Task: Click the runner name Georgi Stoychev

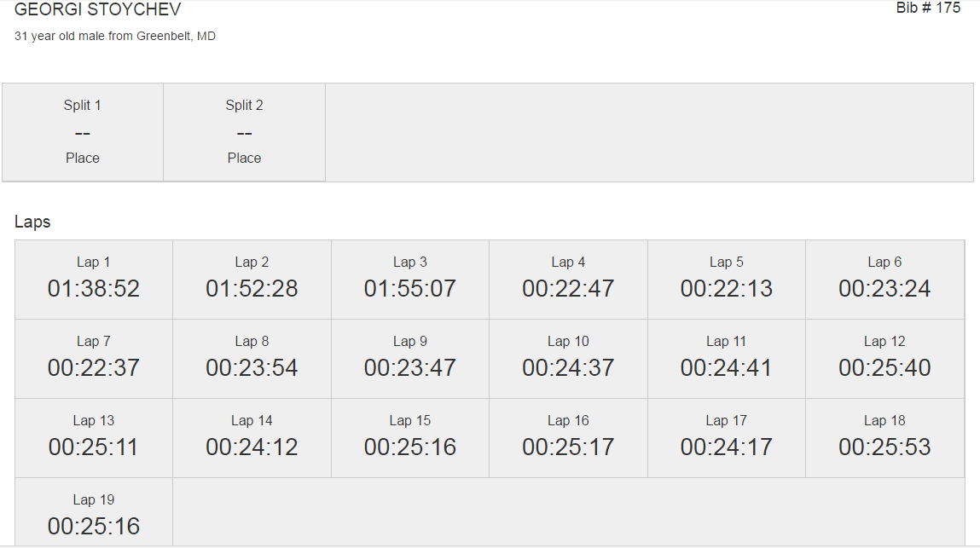Action: (x=98, y=10)
